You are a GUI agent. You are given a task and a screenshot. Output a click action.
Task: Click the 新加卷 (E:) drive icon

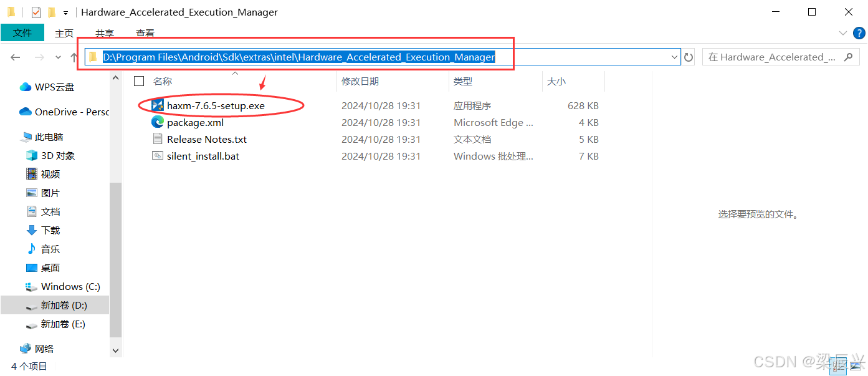pyautogui.click(x=32, y=325)
